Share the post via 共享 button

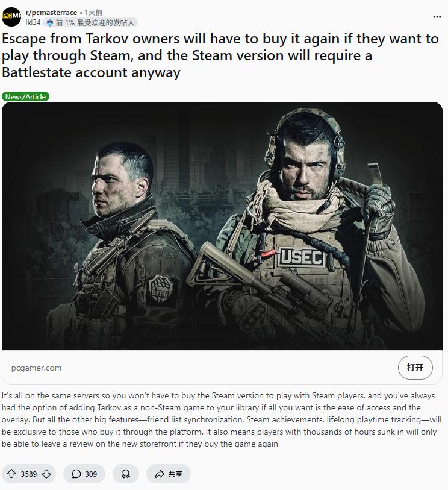tap(169, 474)
